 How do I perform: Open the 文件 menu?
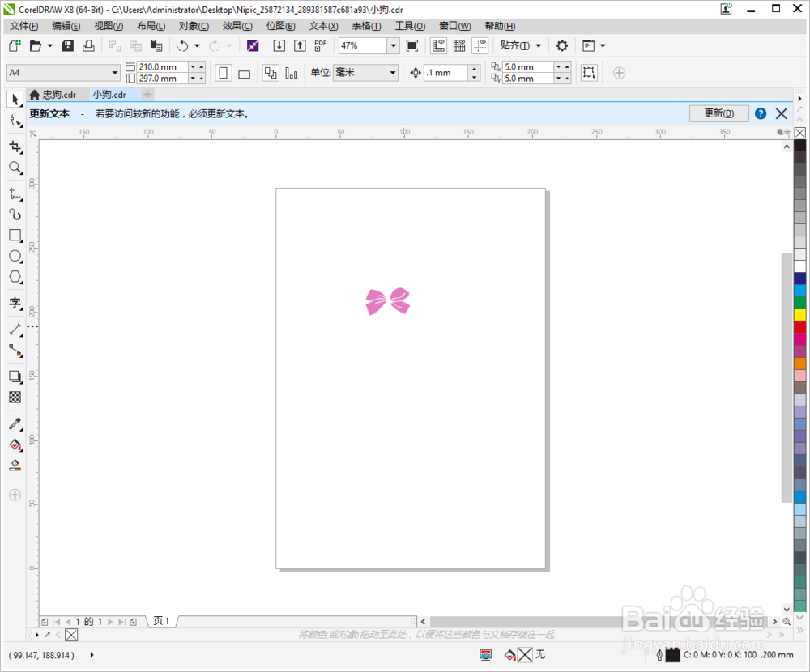23,27
